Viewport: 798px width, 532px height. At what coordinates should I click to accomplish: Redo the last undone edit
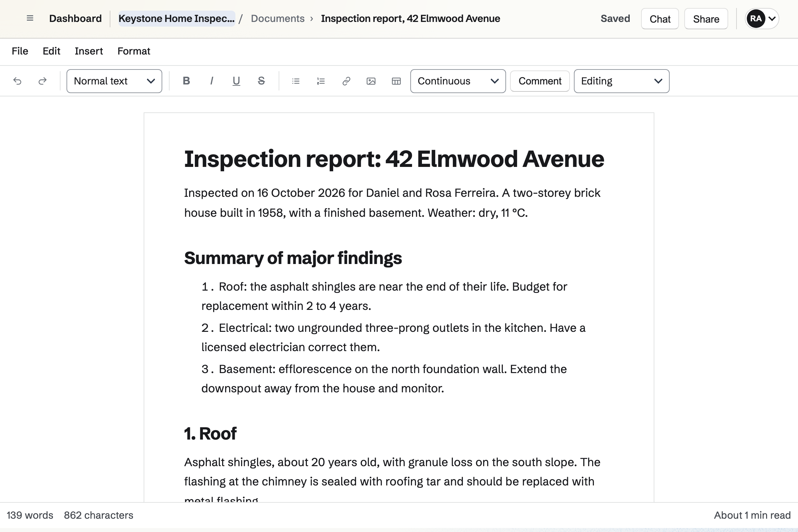pos(43,81)
